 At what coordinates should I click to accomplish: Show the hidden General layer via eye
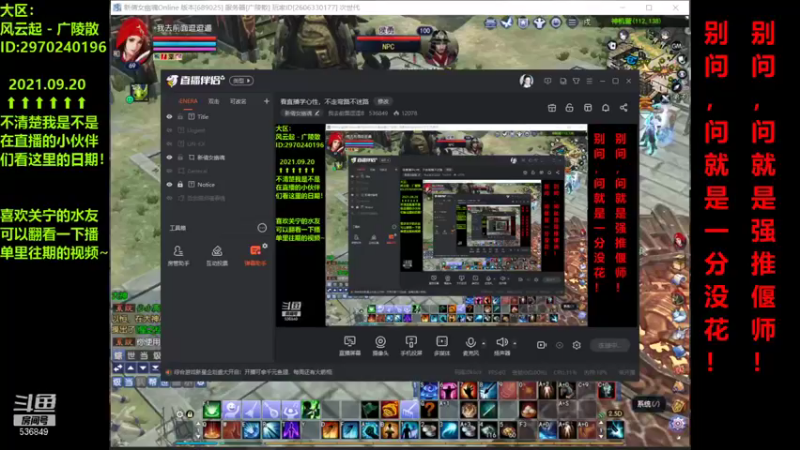(169, 171)
